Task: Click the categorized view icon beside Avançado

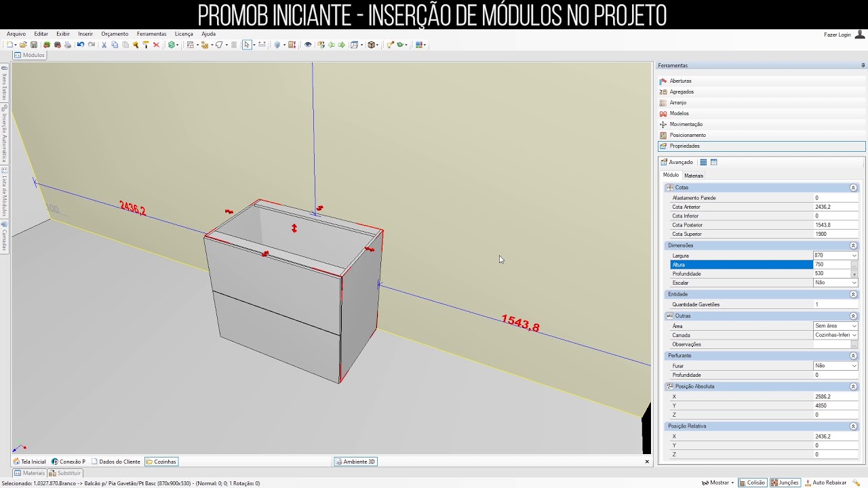Action: pos(703,162)
